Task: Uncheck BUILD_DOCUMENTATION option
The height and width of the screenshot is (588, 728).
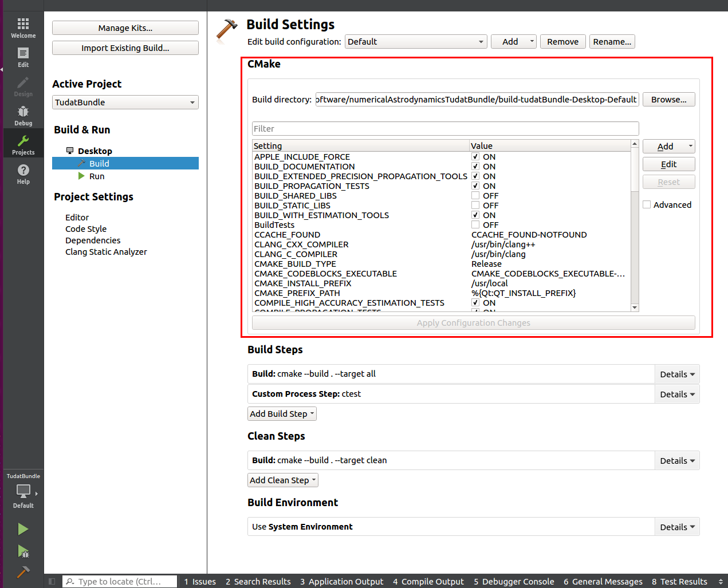Action: [x=475, y=167]
